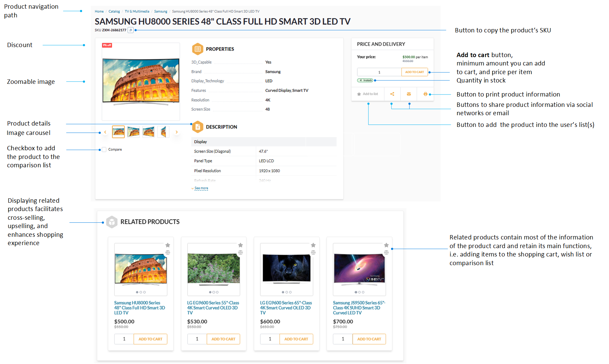
Task: Copy the product SKU with the copy icon
Action: click(x=131, y=30)
